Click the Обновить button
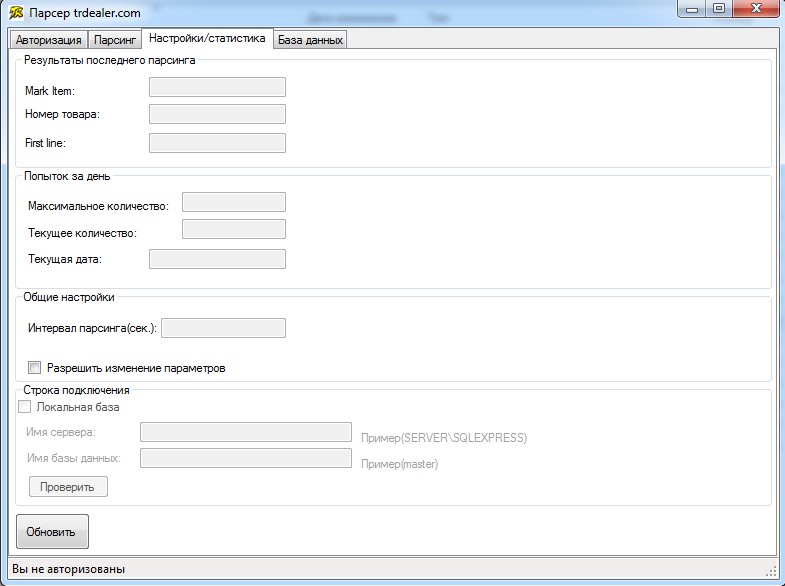The height and width of the screenshot is (586, 785). 52,531
